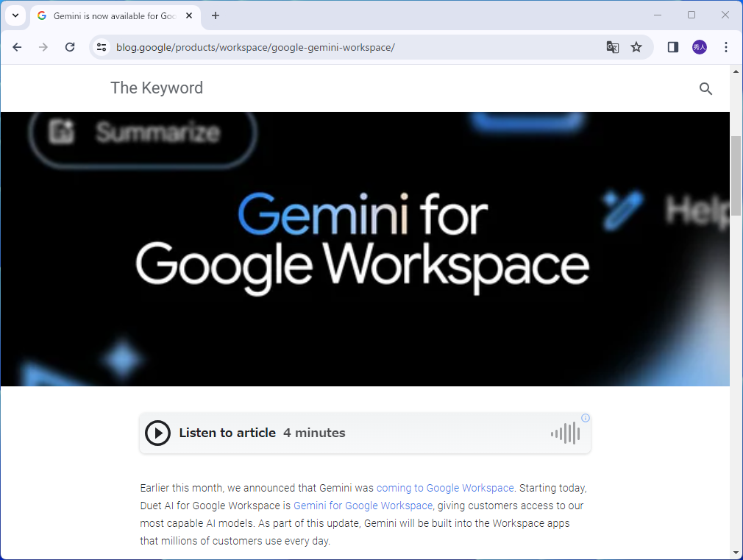This screenshot has width=743, height=560.
Task: Play the Listen to article audio
Action: (x=157, y=433)
